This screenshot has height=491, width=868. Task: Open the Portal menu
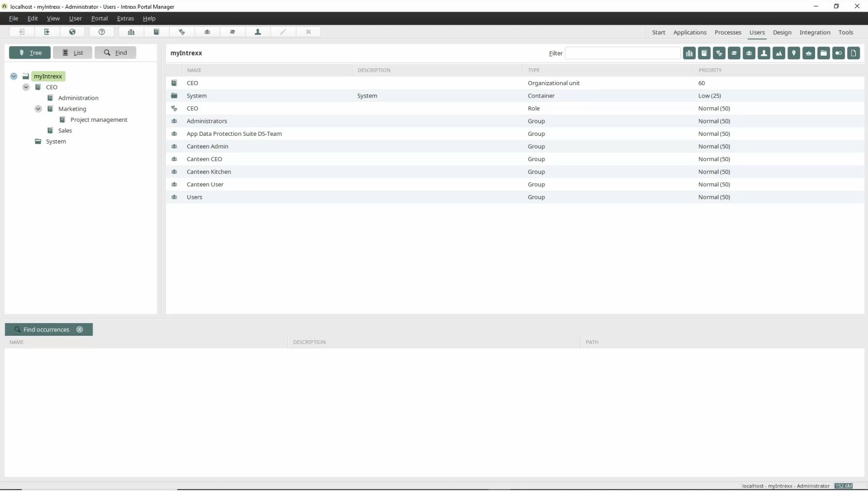99,18
